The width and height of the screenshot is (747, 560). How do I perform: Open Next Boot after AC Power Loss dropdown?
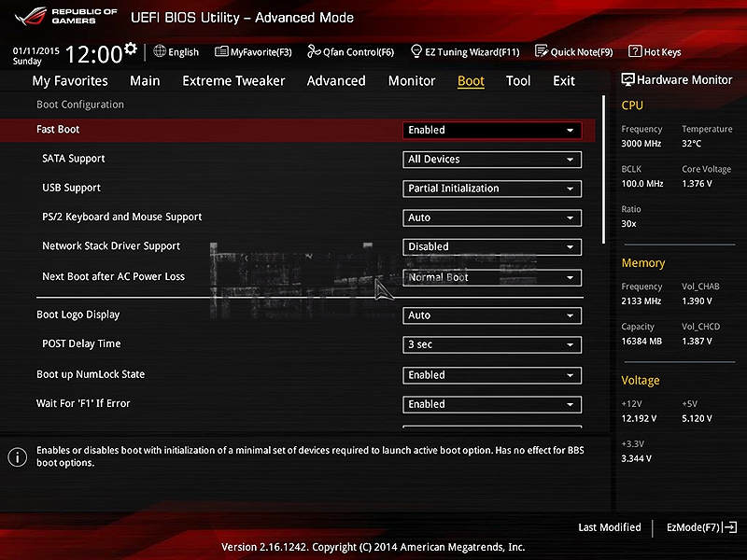point(492,277)
